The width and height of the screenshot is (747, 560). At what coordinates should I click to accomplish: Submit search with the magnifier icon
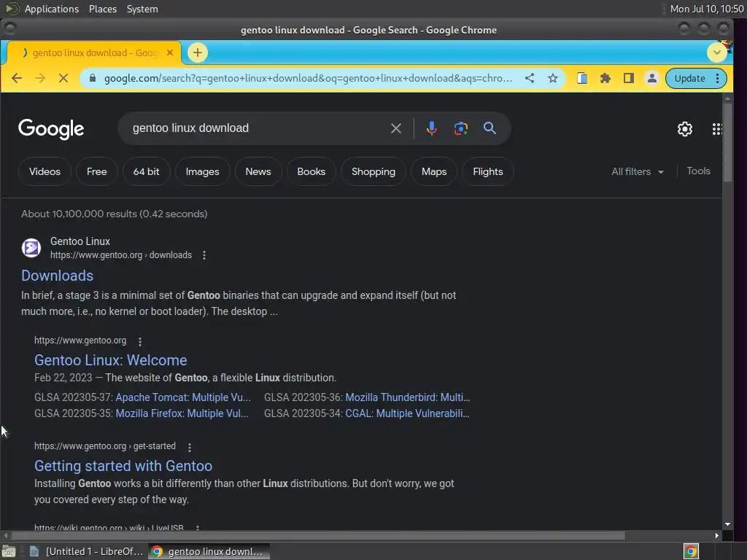(x=489, y=128)
